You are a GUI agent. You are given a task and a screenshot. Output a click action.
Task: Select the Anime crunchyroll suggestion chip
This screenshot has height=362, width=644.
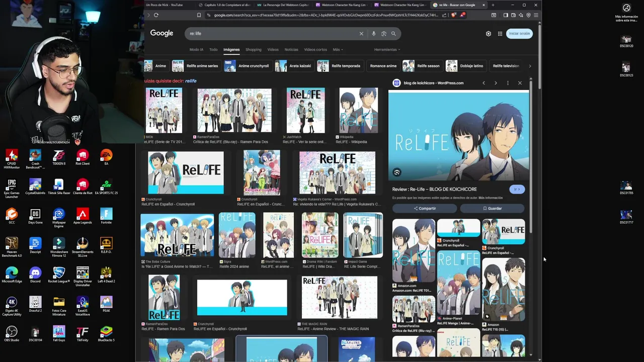[x=248, y=66]
